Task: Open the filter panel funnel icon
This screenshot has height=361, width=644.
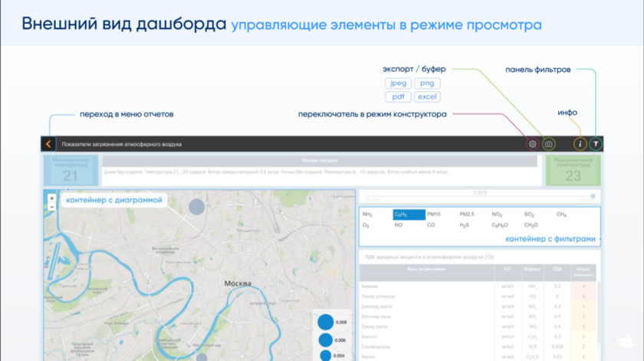Action: (x=596, y=144)
